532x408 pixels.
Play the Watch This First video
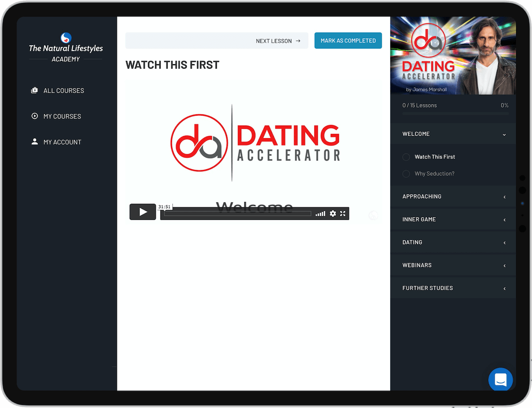coord(143,212)
